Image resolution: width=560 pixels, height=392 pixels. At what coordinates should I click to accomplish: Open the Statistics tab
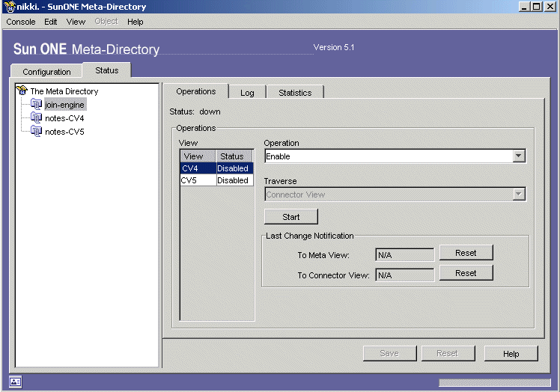295,93
